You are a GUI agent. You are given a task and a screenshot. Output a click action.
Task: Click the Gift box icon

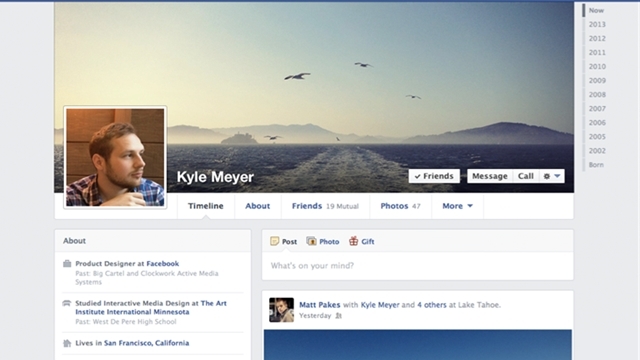353,241
